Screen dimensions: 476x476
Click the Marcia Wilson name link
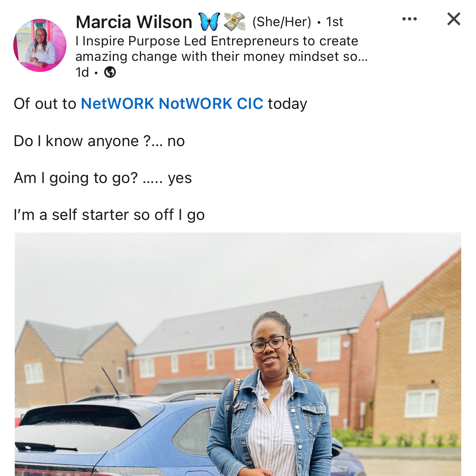point(134,22)
